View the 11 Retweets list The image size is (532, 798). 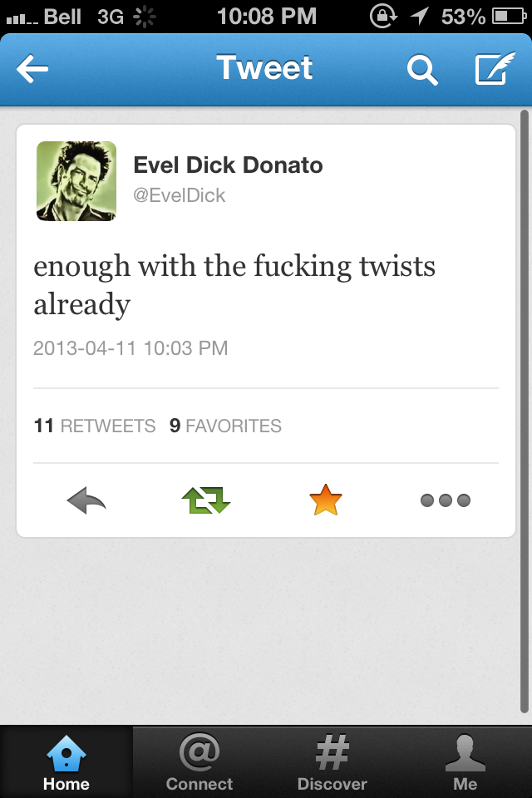[x=95, y=426]
